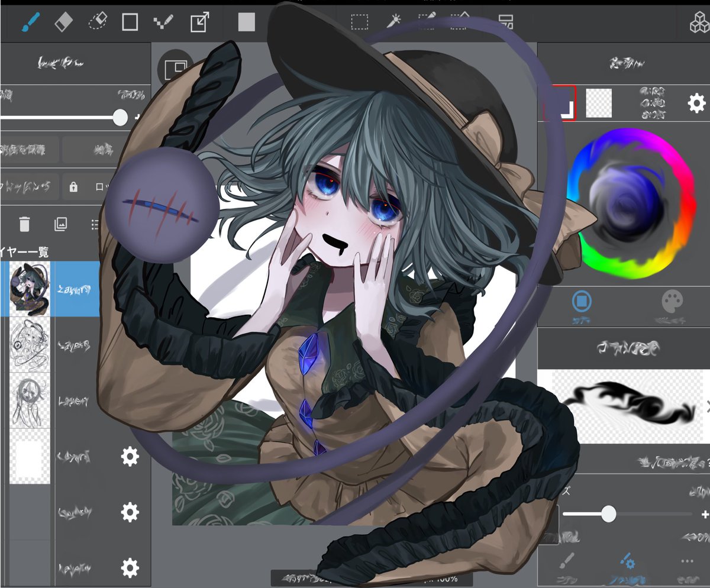The height and width of the screenshot is (588, 710).
Task: Click the black brush stroke preview
Action: click(x=629, y=407)
